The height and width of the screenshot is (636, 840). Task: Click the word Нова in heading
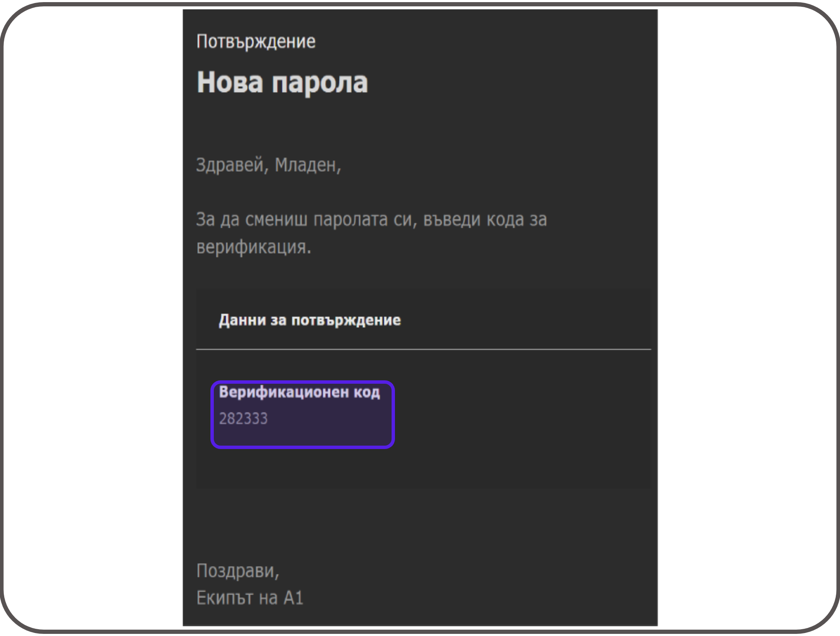click(x=230, y=82)
